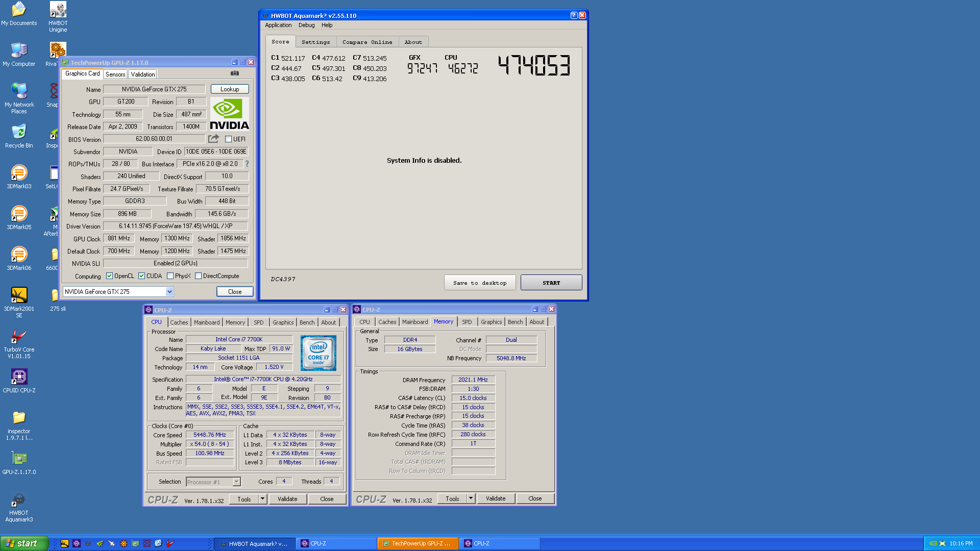
Task: Open My Computer desktop icon
Action: pos(19,55)
